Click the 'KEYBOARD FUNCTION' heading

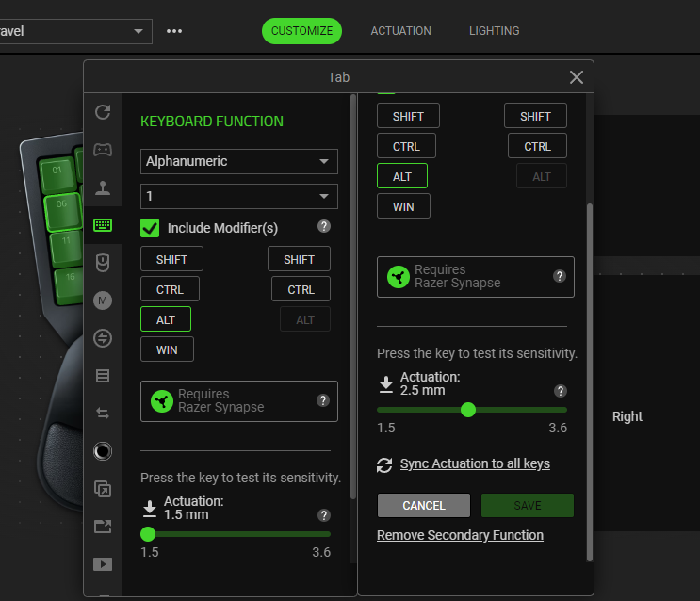click(x=212, y=121)
